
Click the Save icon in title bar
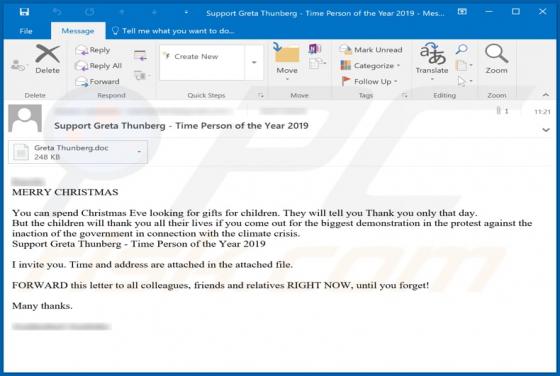24,12
